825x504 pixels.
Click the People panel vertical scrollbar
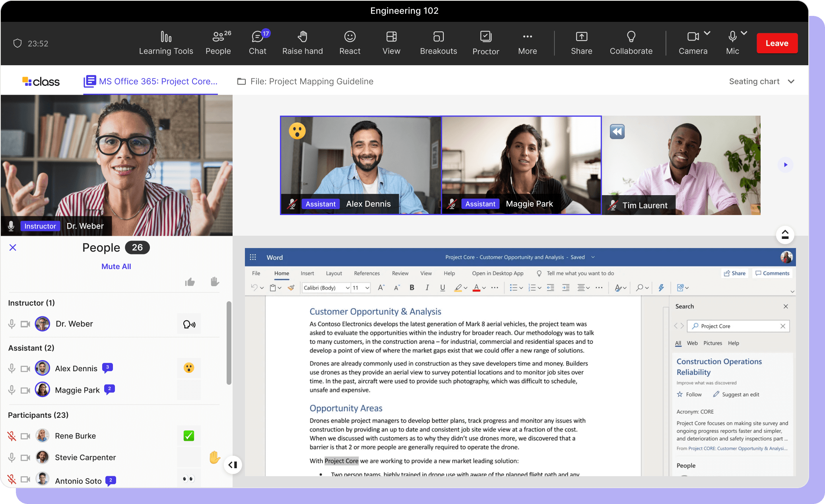[229, 343]
